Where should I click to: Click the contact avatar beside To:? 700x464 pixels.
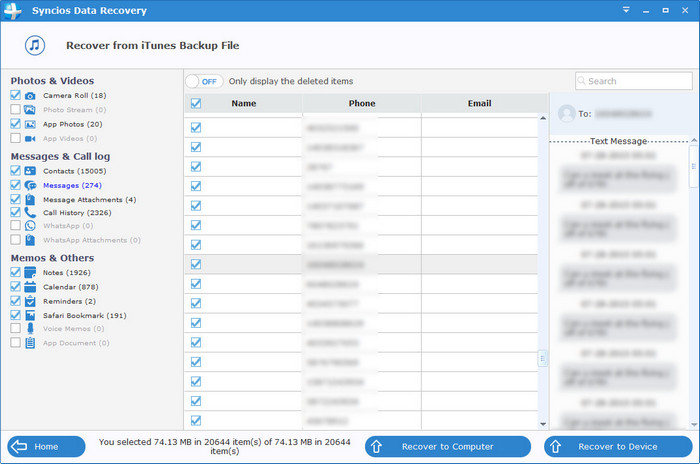(567, 113)
